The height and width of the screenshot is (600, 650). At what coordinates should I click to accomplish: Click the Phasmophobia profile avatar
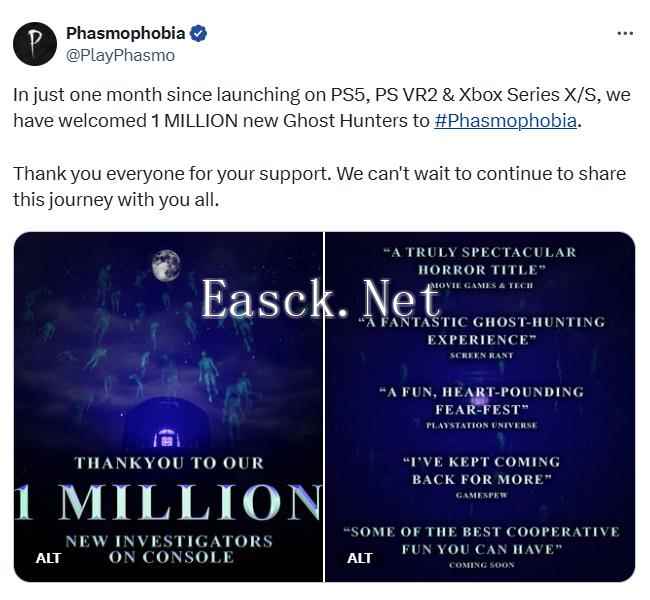[x=35, y=44]
